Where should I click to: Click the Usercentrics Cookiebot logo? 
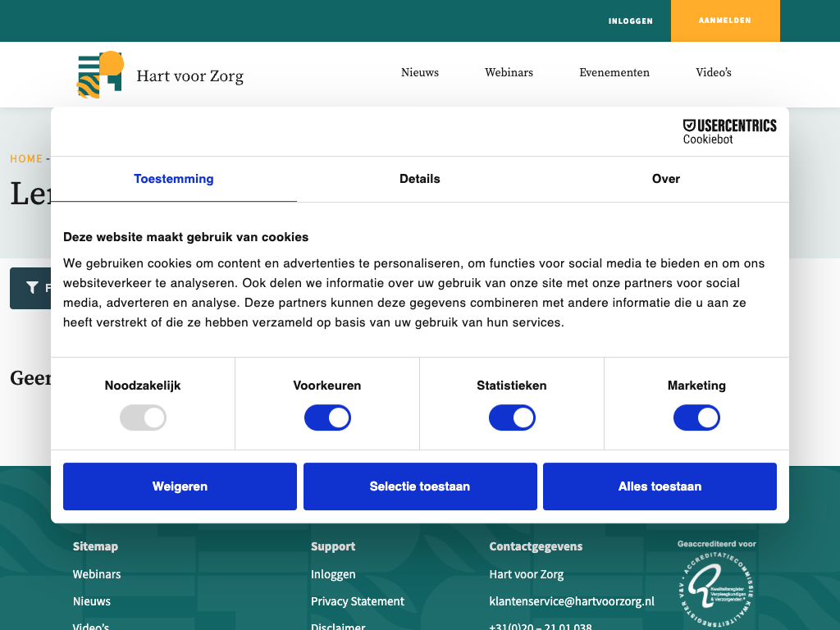729,131
